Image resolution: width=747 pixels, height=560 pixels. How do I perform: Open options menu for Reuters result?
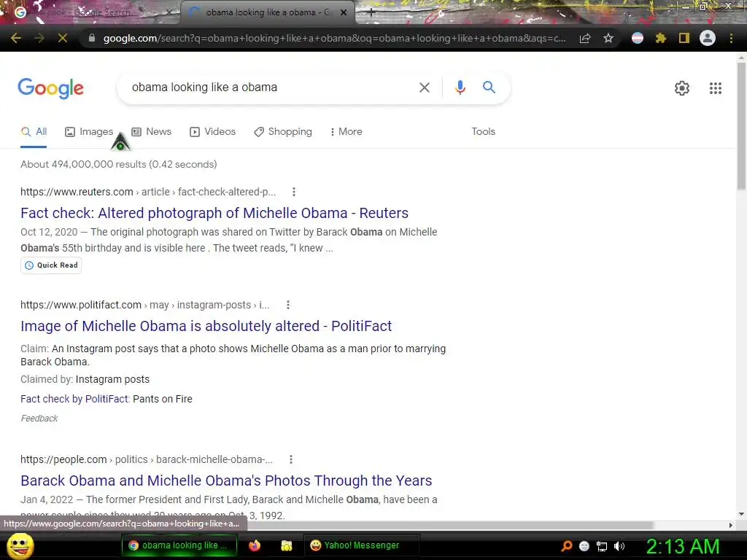tap(294, 192)
